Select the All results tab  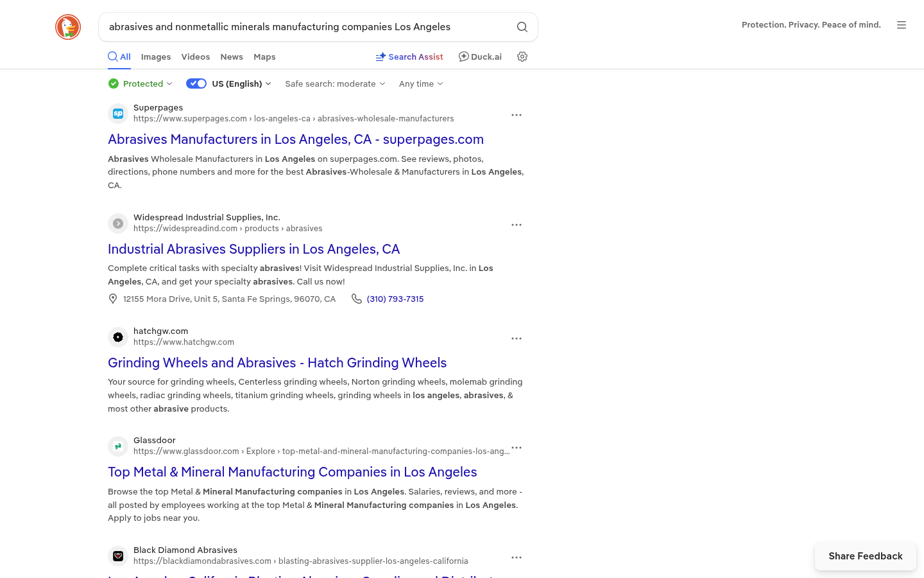coord(119,57)
